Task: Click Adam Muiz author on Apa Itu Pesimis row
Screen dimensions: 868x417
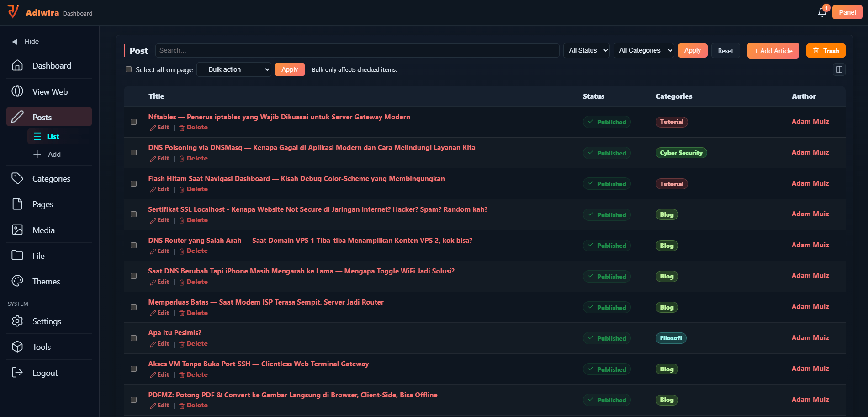Action: (x=810, y=337)
